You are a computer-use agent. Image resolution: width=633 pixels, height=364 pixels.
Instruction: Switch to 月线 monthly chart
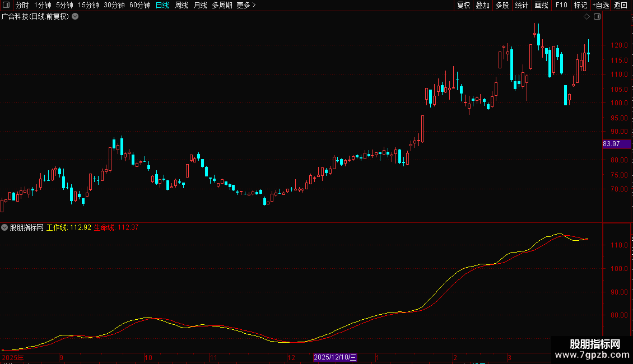[200, 5]
